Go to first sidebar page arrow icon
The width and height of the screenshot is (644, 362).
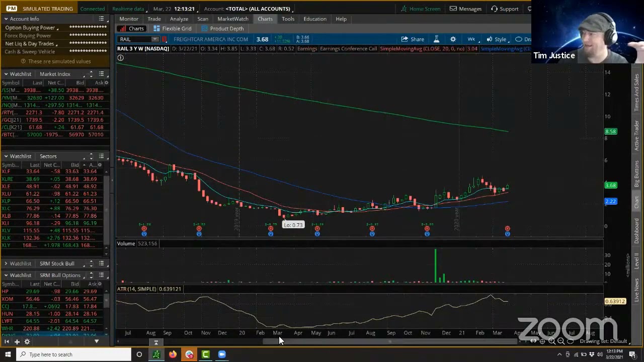tap(7, 342)
